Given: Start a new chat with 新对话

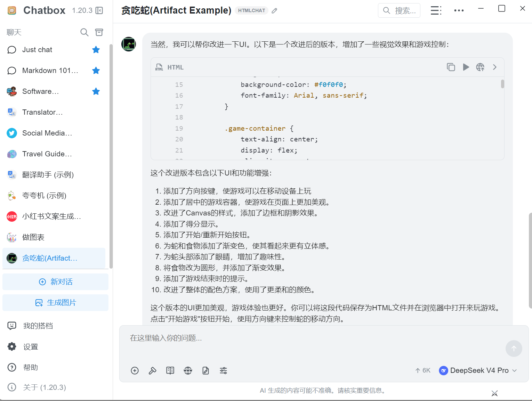Looking at the screenshot, I should tap(56, 282).
